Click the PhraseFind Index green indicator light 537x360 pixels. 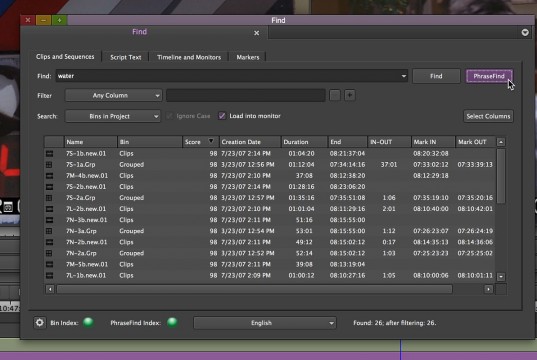(x=172, y=322)
